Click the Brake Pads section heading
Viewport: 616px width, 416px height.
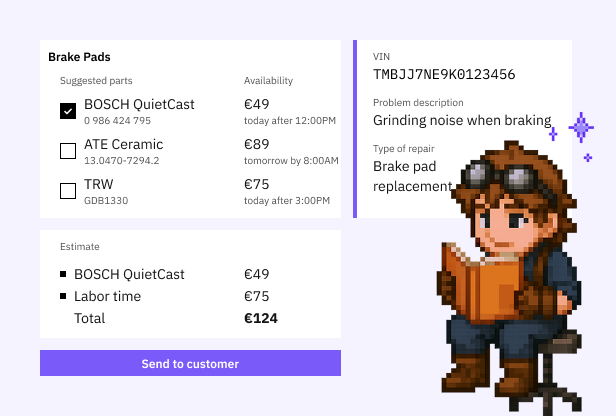coord(79,57)
